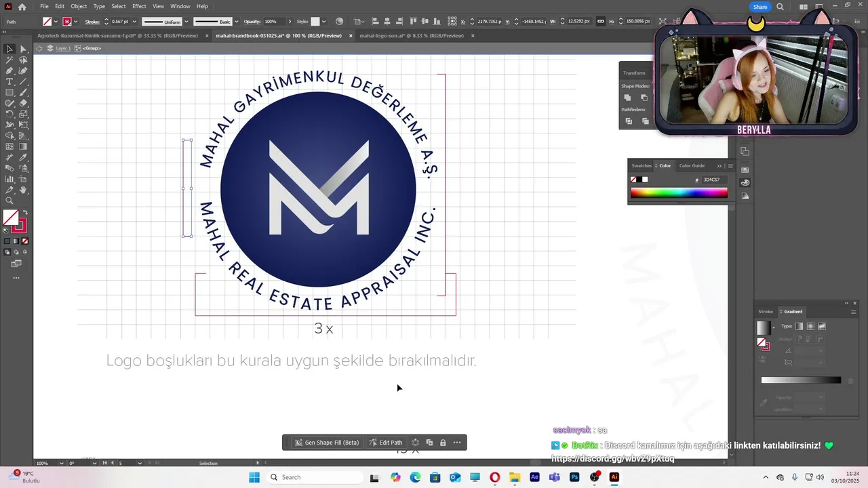Open Edit Toolbar three-dots button
This screenshot has height=488, width=868.
pos(16,278)
